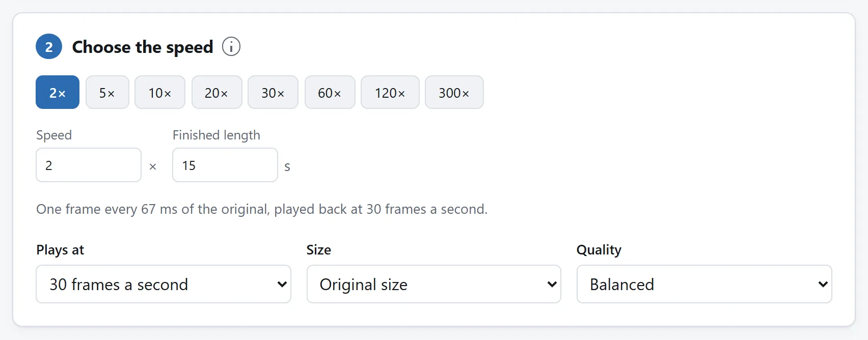Click the Quality label text
Viewport: 868px width, 340px height.
[x=599, y=250]
